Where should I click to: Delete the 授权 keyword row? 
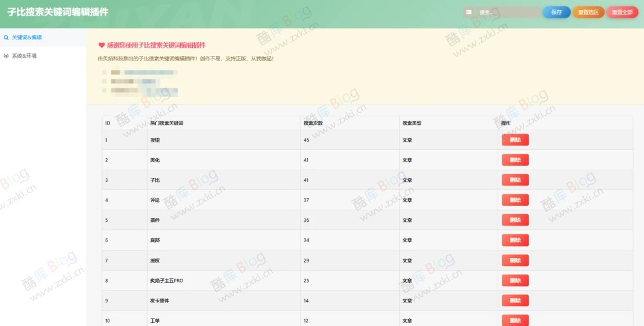click(515, 261)
